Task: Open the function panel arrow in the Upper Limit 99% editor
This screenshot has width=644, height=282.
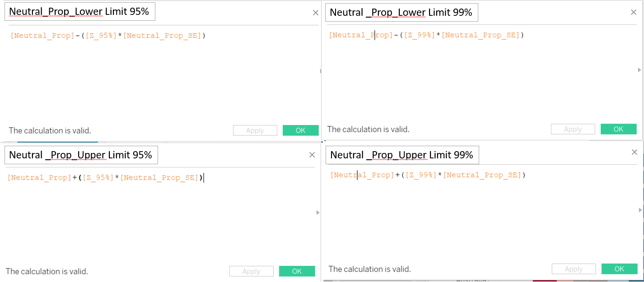Action: click(639, 210)
